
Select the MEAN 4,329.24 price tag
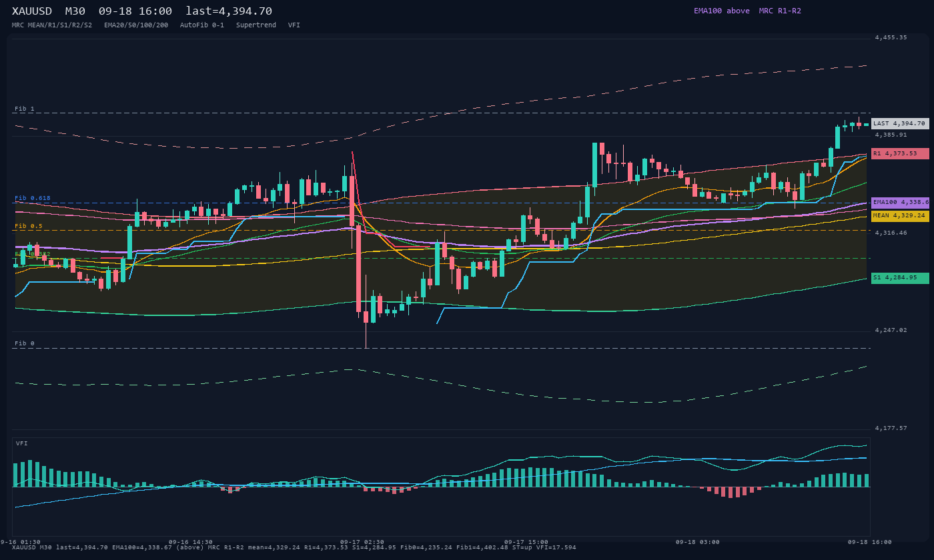(900, 216)
